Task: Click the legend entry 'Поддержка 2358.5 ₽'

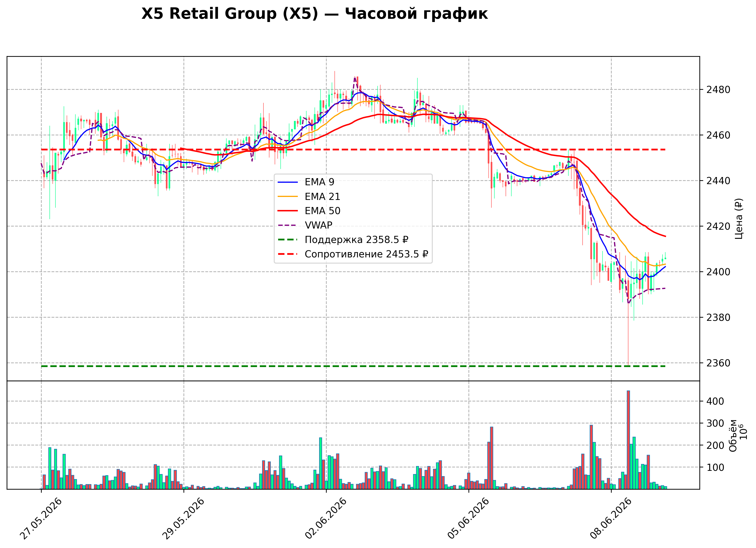Action: point(343,240)
